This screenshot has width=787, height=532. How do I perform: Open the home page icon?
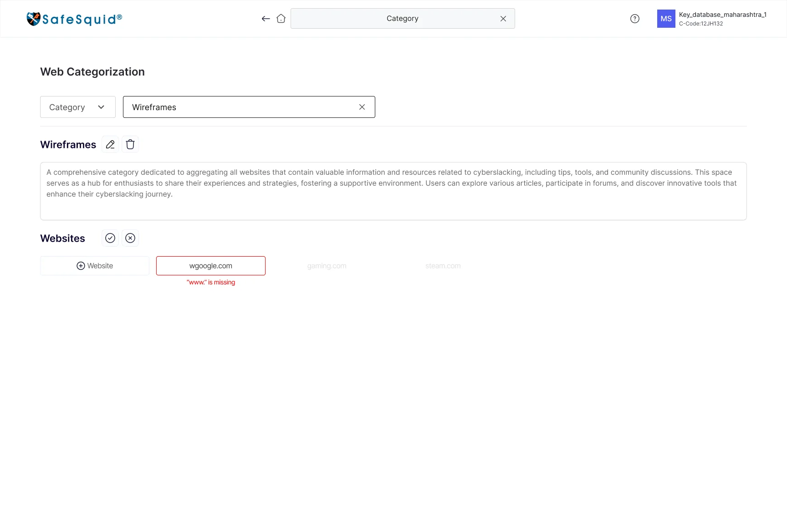click(x=281, y=19)
